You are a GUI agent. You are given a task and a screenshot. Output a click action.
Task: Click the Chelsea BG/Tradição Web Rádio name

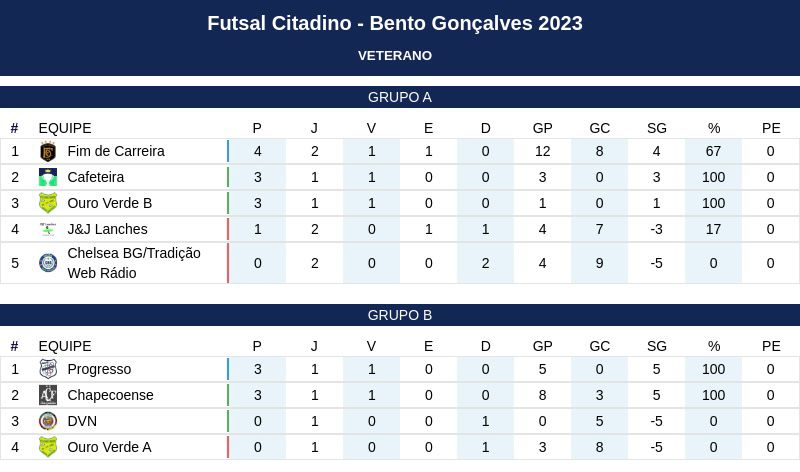click(x=134, y=263)
